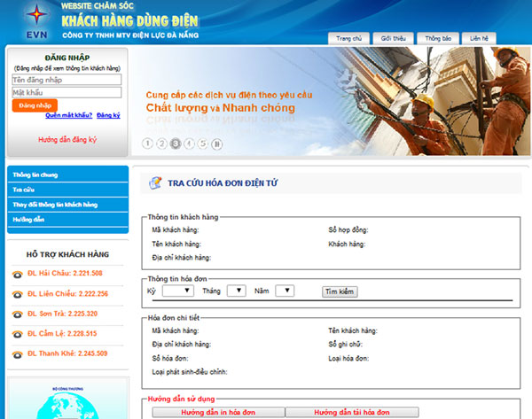Click the e-invoice lookup title icon
Image resolution: width=532 pixels, height=419 pixels.
(x=155, y=183)
